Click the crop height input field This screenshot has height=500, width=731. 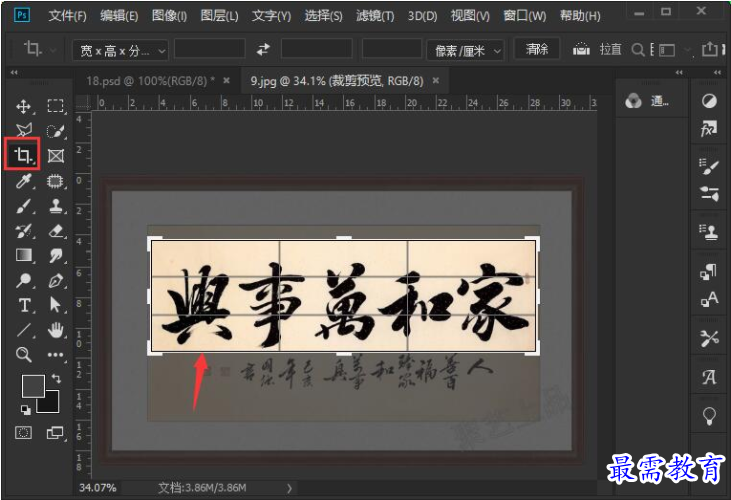pyautogui.click(x=317, y=48)
